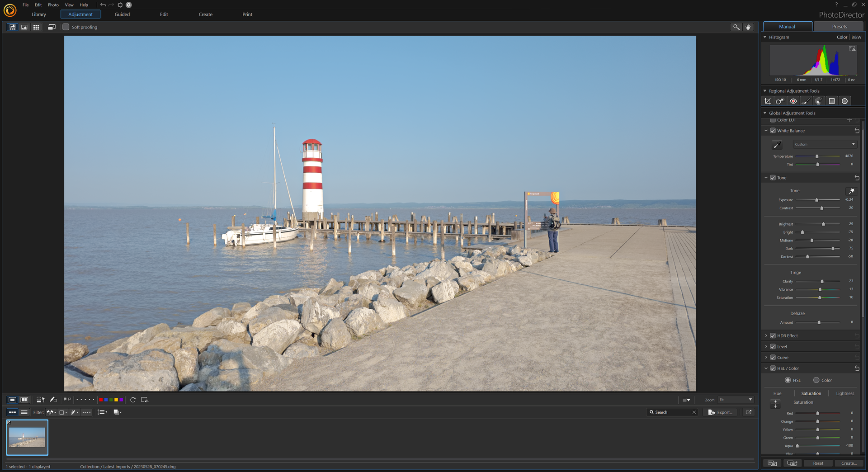Select the Crop and Straighten tool
Viewport: 868px width, 472px height.
[x=768, y=101]
